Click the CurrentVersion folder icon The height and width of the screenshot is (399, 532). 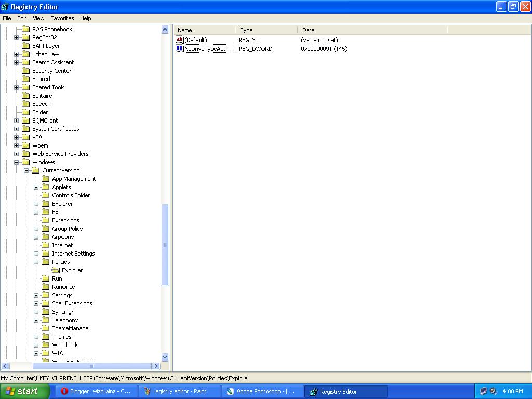36,170
